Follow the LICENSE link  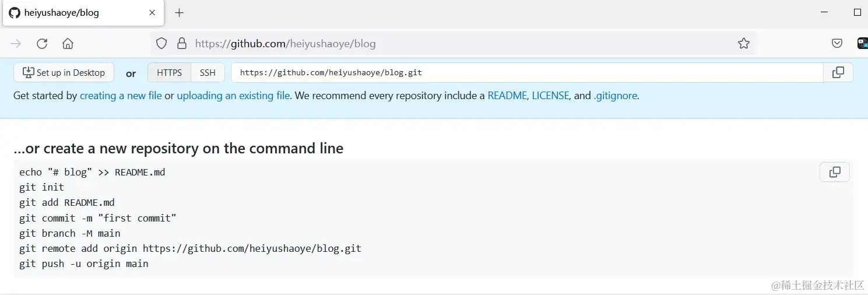[x=550, y=96]
